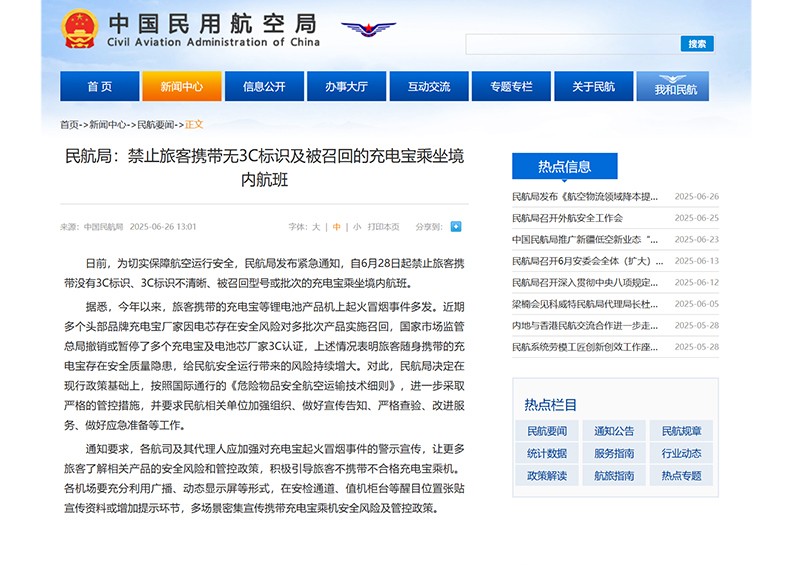Click the date 2025-06-25 in hot news
The height and width of the screenshot is (565, 790).
[697, 218]
